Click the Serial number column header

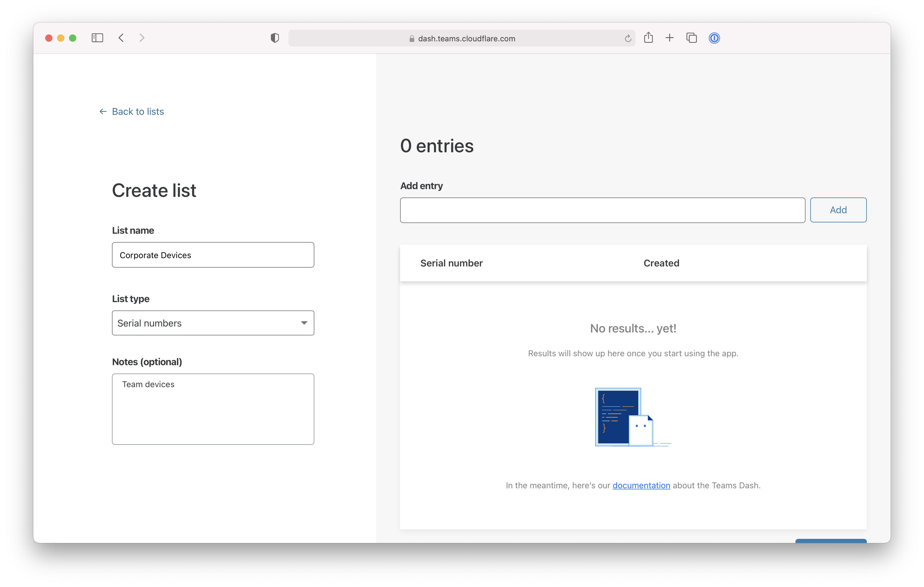451,263
